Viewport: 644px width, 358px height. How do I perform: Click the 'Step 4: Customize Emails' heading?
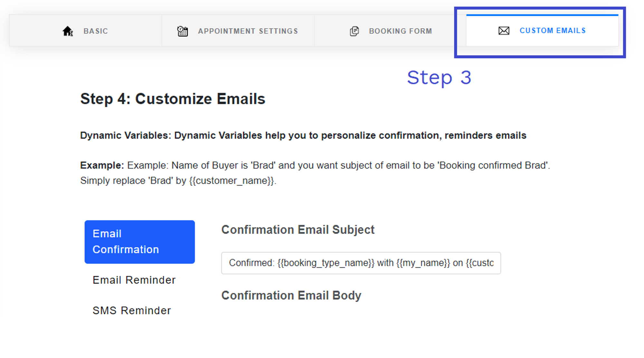point(173,99)
